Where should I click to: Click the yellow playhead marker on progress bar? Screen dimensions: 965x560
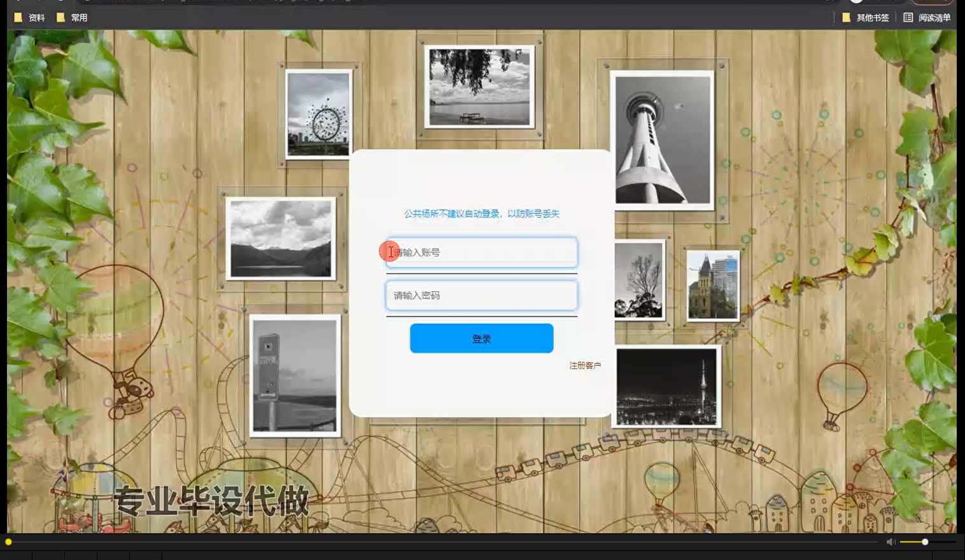(x=10, y=542)
